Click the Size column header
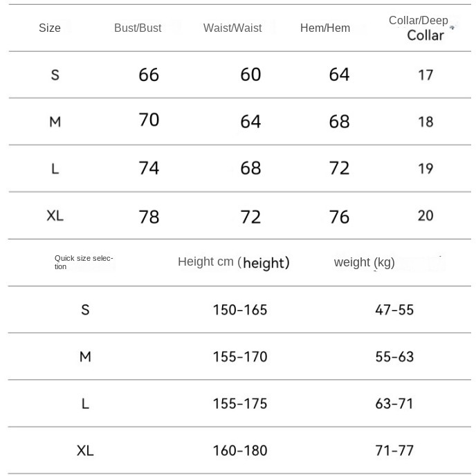The width and height of the screenshot is (476, 476). point(50,28)
